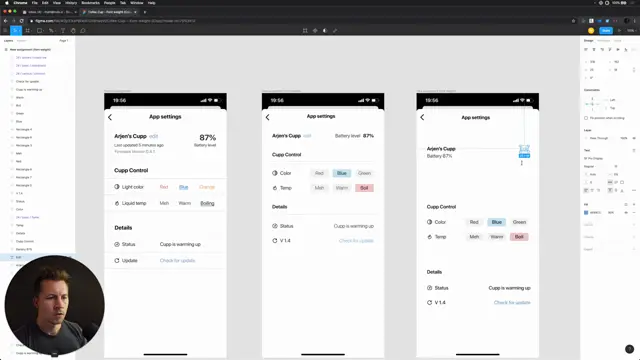This screenshot has width=640, height=360.
Task: Click the Figma help question mark button
Action: (629, 349)
